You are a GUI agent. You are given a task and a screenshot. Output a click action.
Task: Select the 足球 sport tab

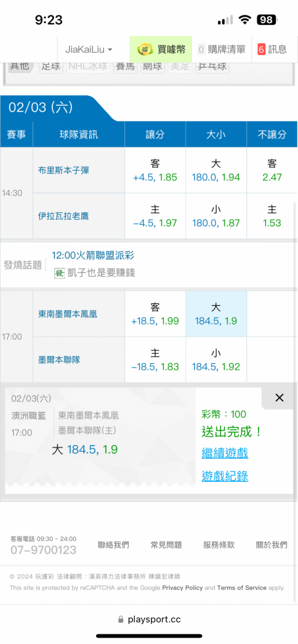pyautogui.click(x=51, y=66)
